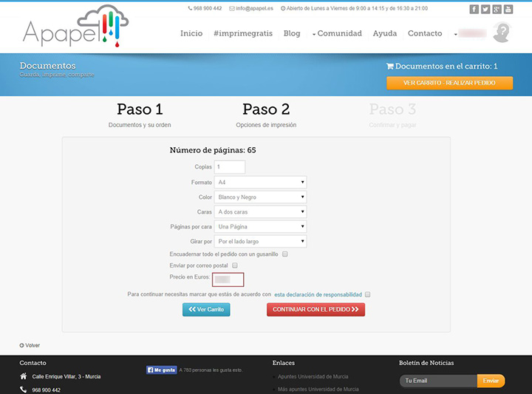The height and width of the screenshot is (394, 532).
Task: Open the Comunidad menu
Action: (x=337, y=34)
